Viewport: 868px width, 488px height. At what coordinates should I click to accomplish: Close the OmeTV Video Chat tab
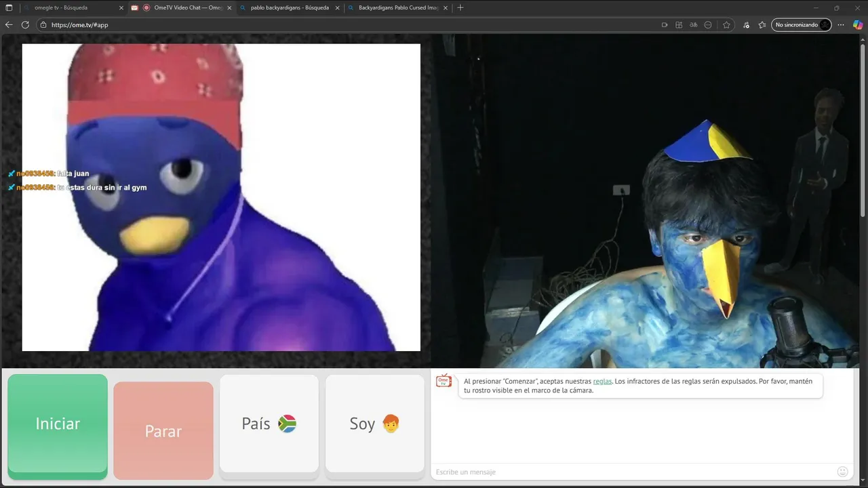(229, 8)
